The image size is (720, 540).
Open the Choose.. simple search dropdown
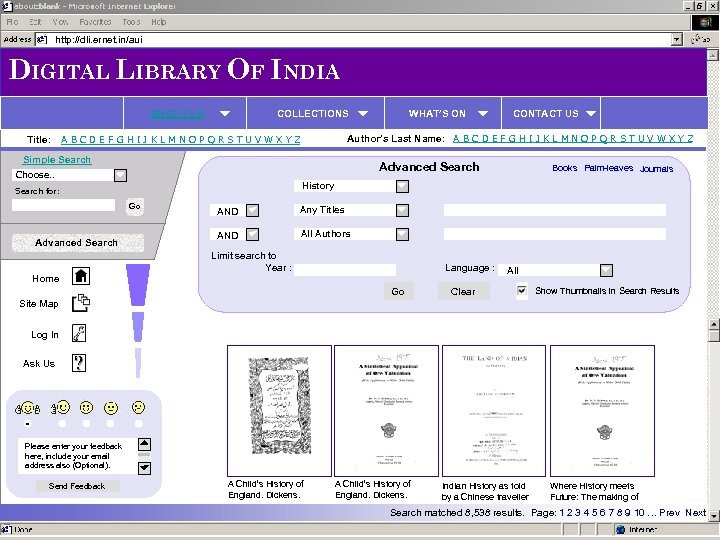click(120, 175)
